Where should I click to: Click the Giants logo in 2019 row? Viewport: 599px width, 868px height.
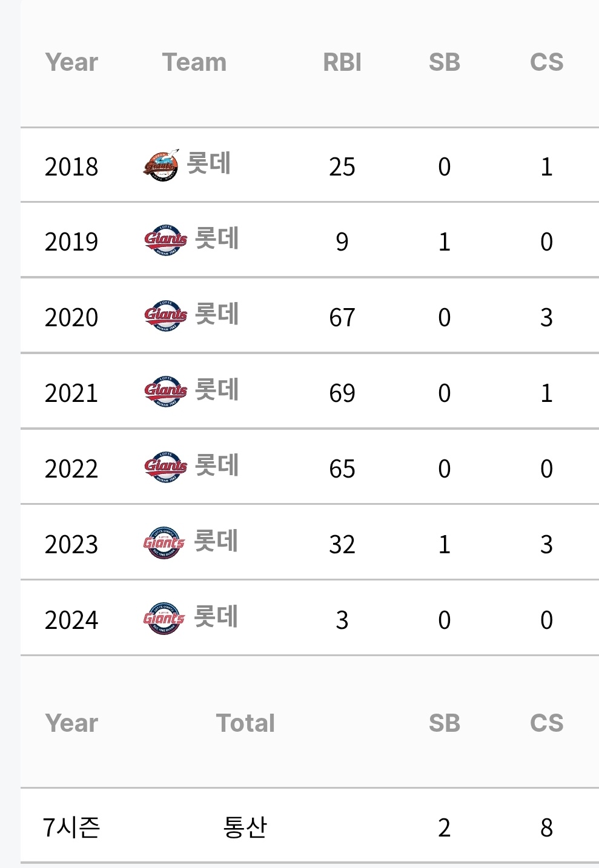[165, 240]
